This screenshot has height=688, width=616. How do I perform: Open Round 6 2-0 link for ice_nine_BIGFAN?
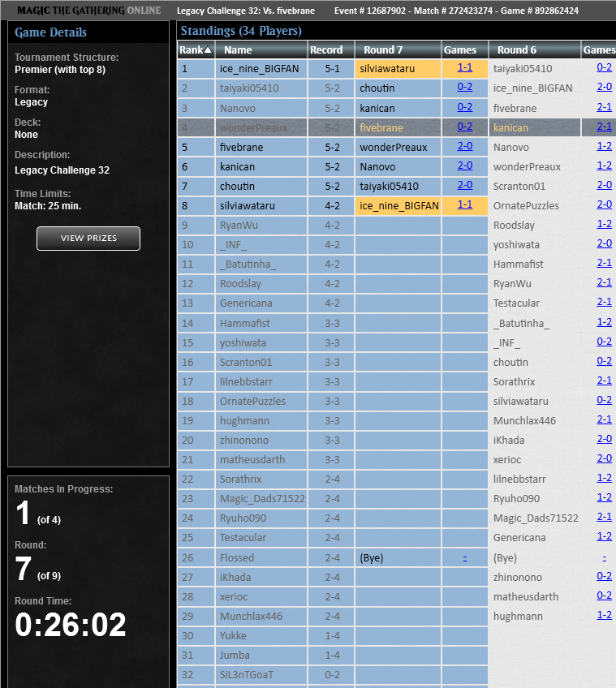pyautogui.click(x=604, y=87)
